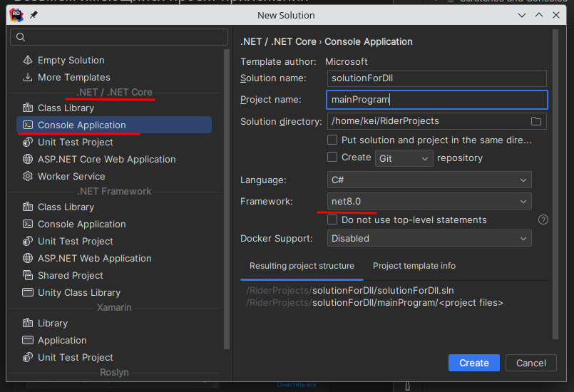Select Shared Project template
The width and height of the screenshot is (574, 392).
71,276
